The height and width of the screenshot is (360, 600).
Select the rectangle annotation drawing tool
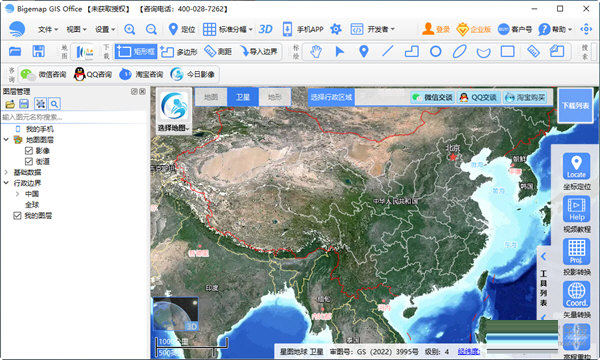(x=507, y=51)
